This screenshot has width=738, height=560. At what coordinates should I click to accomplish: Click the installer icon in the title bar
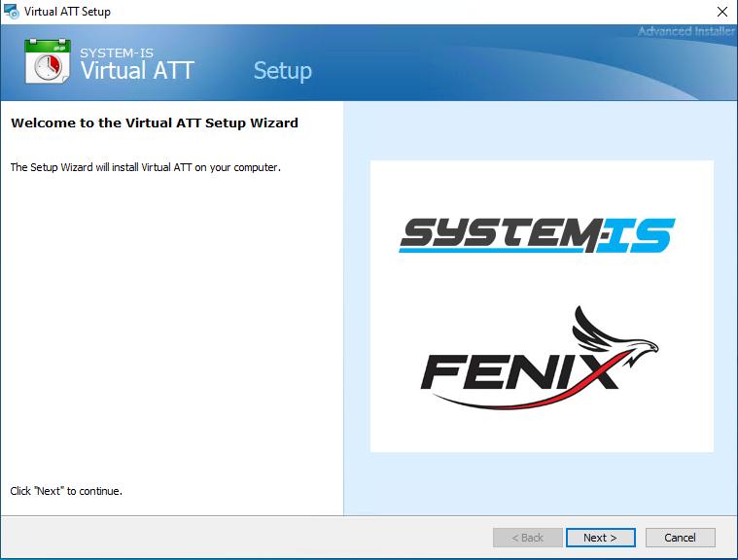tap(13, 12)
